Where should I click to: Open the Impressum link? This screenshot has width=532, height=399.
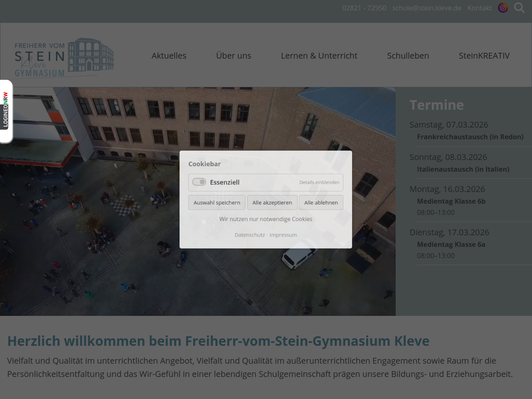coord(283,235)
